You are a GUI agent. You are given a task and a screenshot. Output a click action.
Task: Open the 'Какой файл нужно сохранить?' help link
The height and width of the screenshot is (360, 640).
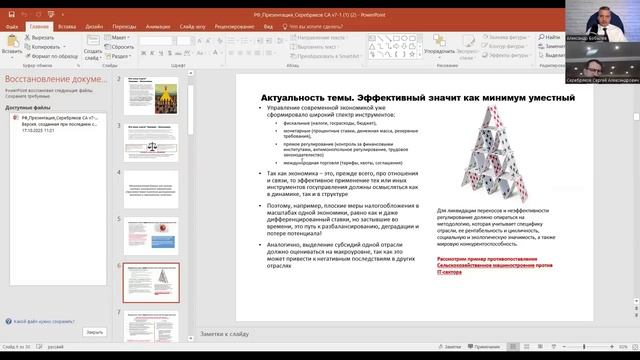40,322
